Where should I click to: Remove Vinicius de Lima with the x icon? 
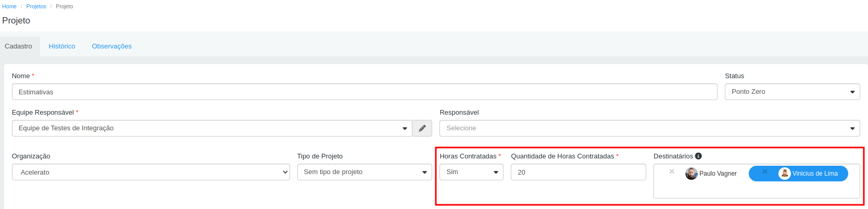764,171
